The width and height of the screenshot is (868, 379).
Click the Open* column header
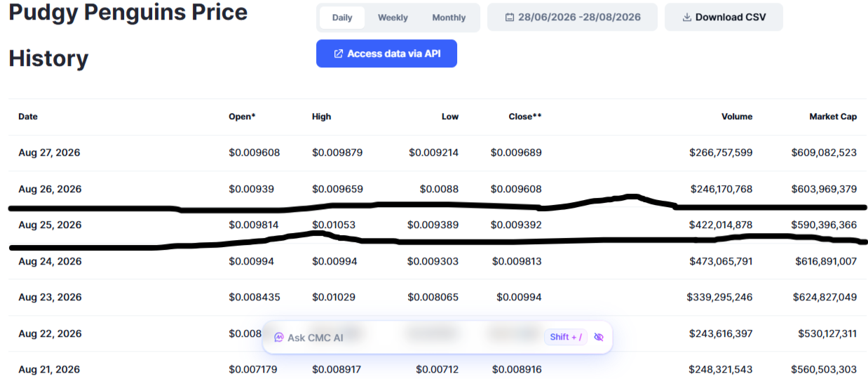pos(242,117)
